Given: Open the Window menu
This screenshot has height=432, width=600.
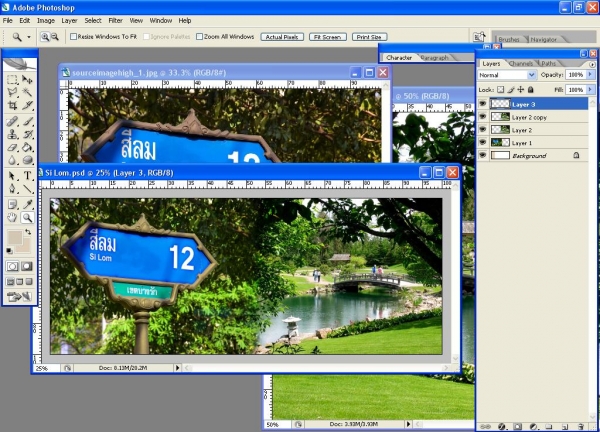Looking at the screenshot, I should 160,21.
